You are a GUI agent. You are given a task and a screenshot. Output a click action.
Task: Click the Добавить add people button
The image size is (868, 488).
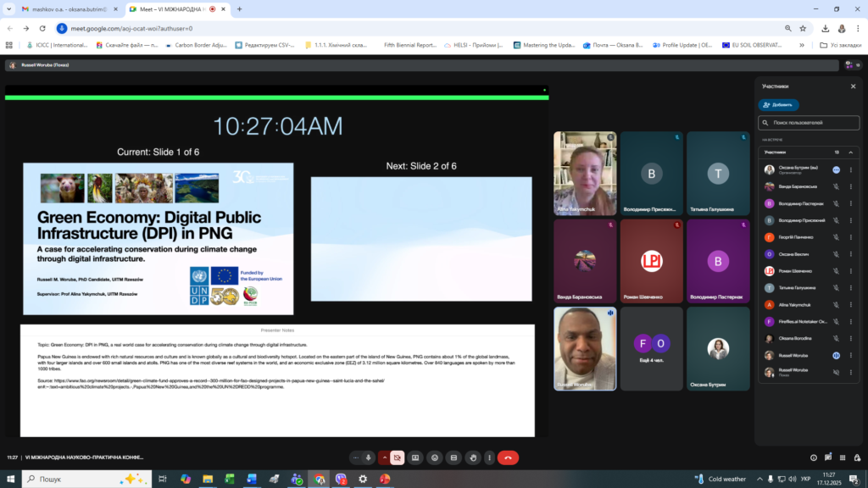(x=778, y=105)
